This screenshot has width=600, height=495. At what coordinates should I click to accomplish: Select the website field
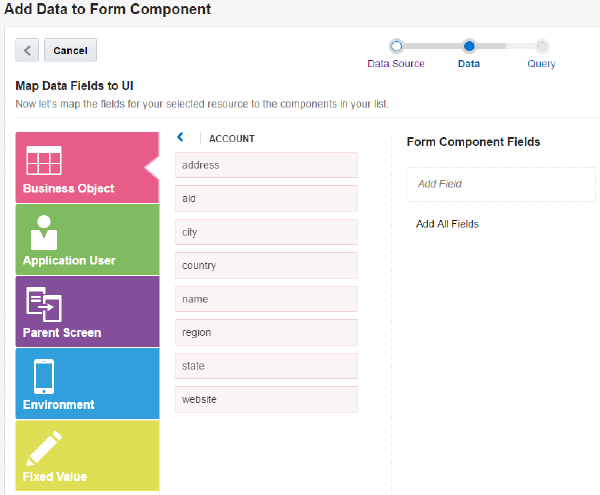pos(266,400)
